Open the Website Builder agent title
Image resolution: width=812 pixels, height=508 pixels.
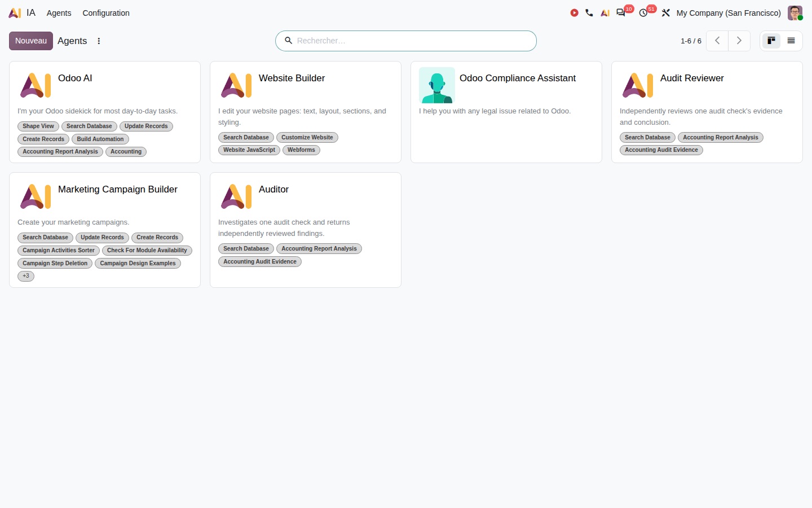click(292, 78)
